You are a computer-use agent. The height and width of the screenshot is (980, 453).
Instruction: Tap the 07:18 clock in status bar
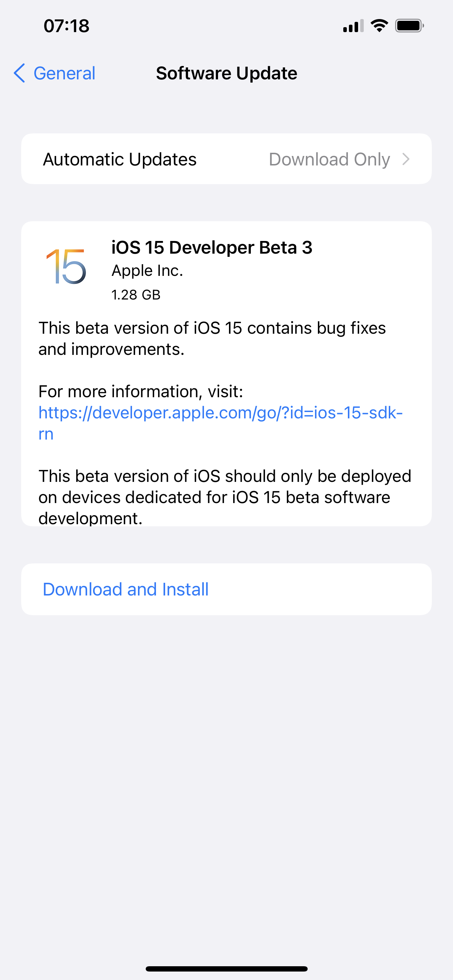[67, 26]
